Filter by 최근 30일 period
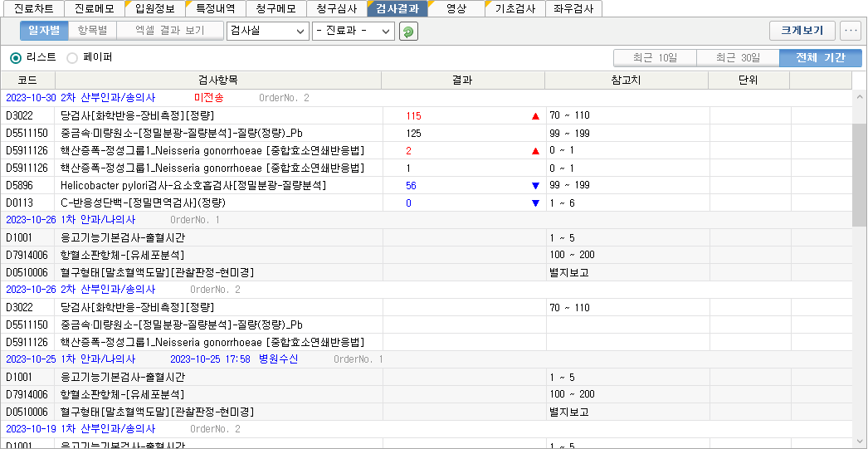The height and width of the screenshot is (449, 868). point(738,58)
